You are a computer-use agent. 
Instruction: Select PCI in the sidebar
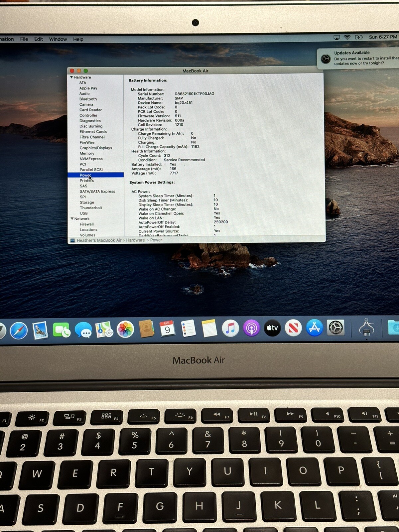[x=82, y=164]
